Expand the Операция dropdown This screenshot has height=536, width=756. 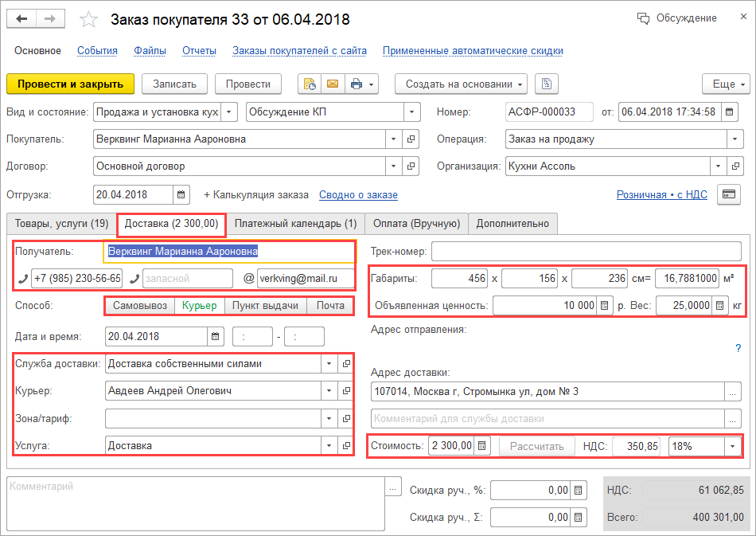735,139
